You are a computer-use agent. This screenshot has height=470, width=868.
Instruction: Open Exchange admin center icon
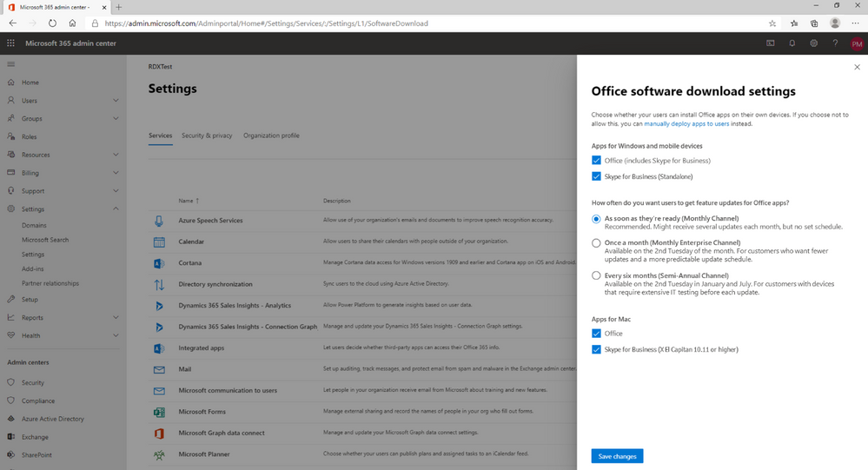point(11,437)
